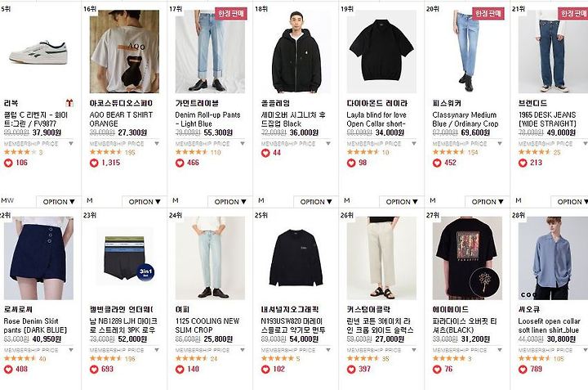Image resolution: width=588 pixels, height=390 pixels.
Task: Open the Reebok sneaker product thumbnail
Action: click(38, 52)
